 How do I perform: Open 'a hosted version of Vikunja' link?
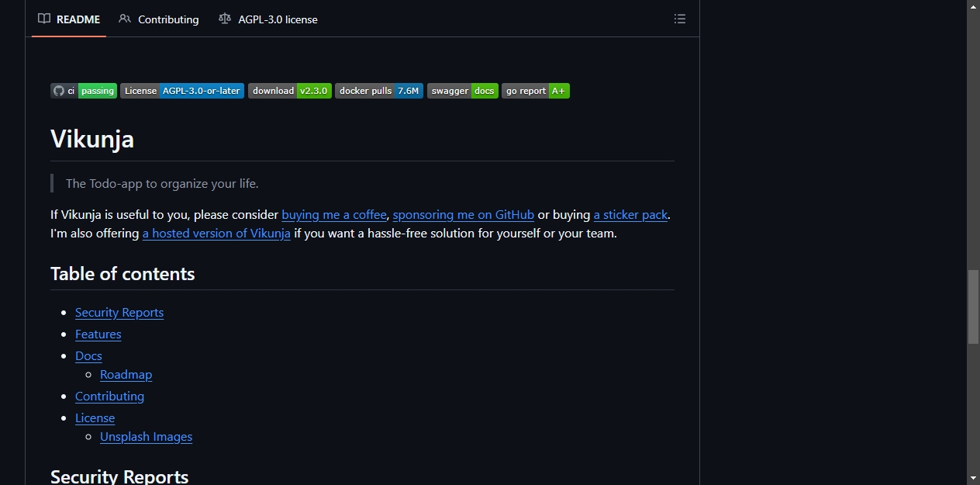click(216, 234)
